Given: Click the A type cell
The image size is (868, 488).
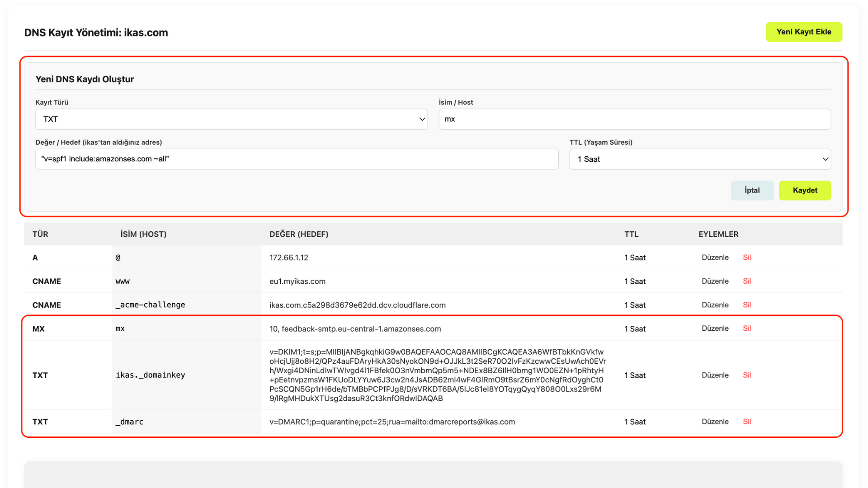Looking at the screenshot, I should pos(35,258).
